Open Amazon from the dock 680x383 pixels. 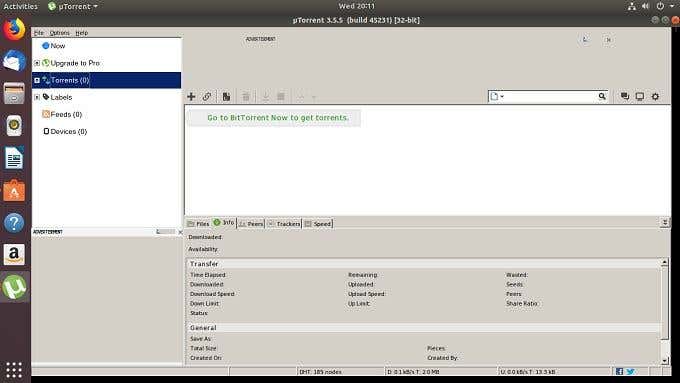coord(14,255)
